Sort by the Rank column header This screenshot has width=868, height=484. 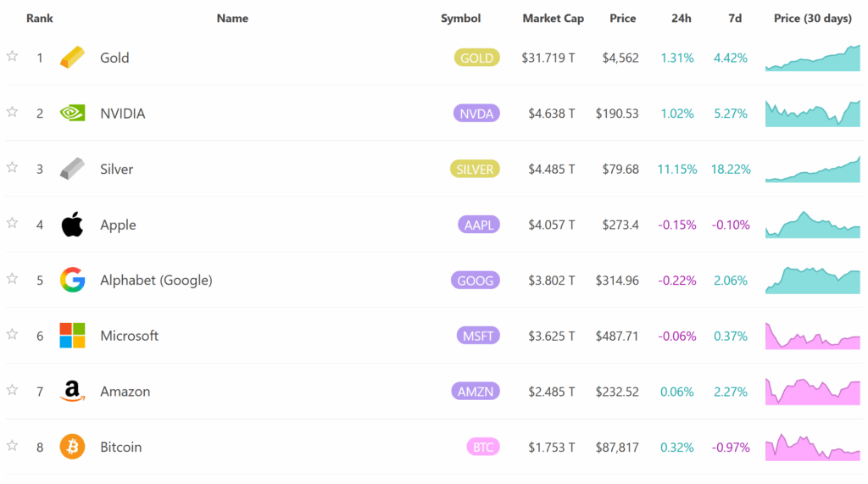point(39,19)
